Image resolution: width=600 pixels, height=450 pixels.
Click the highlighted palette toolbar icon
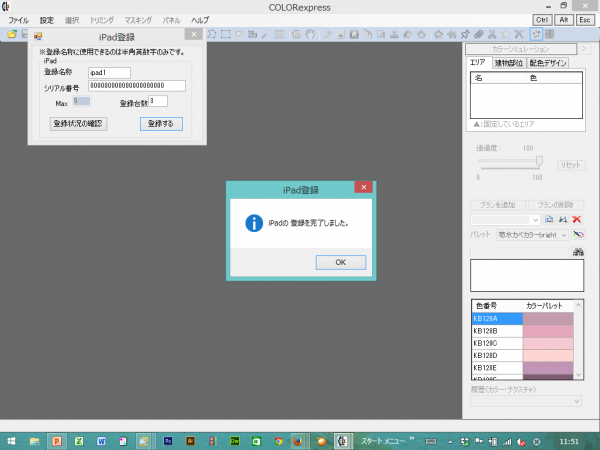536,34
